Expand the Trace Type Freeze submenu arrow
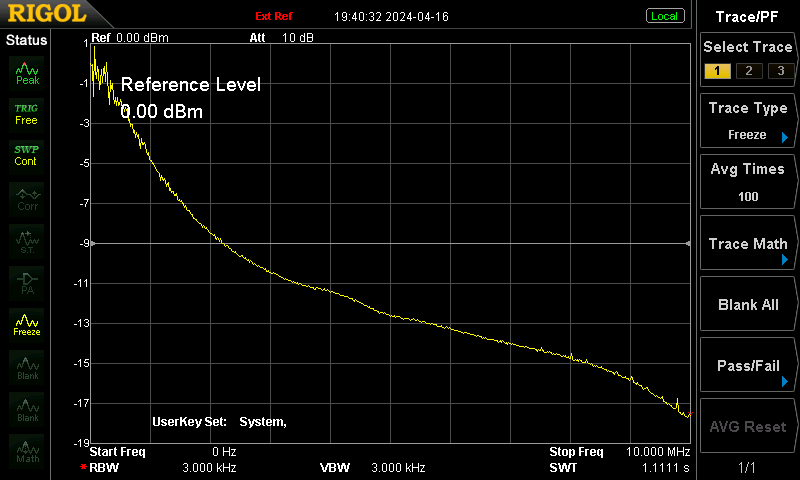This screenshot has height=480, width=800. point(785,137)
